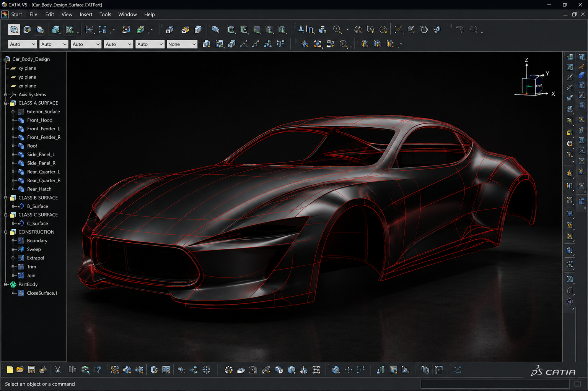
Task: Open the second Auto dropdown
Action: tap(54, 44)
